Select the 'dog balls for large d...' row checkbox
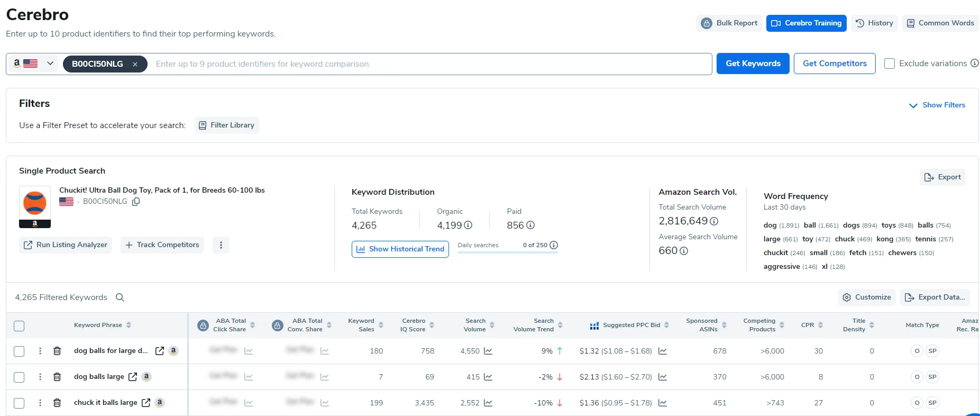This screenshot has width=980, height=416. [19, 351]
